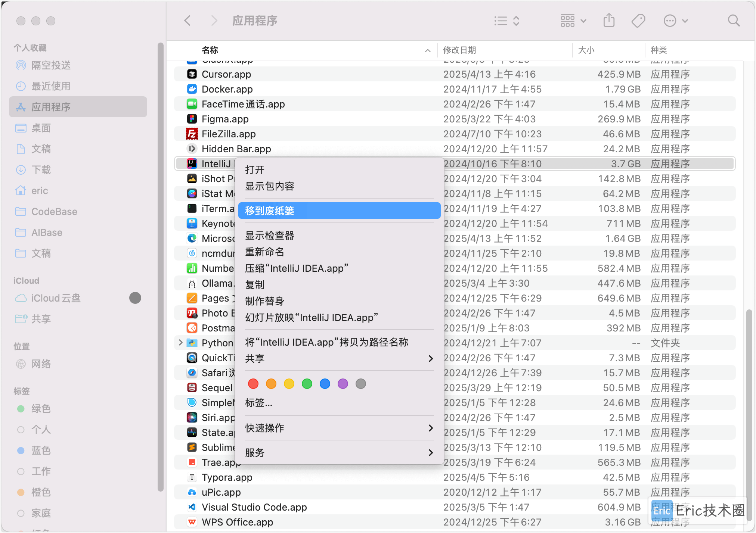This screenshot has height=533, width=756.
Task: Select the Hidden Bar.app icon
Action: [192, 149]
